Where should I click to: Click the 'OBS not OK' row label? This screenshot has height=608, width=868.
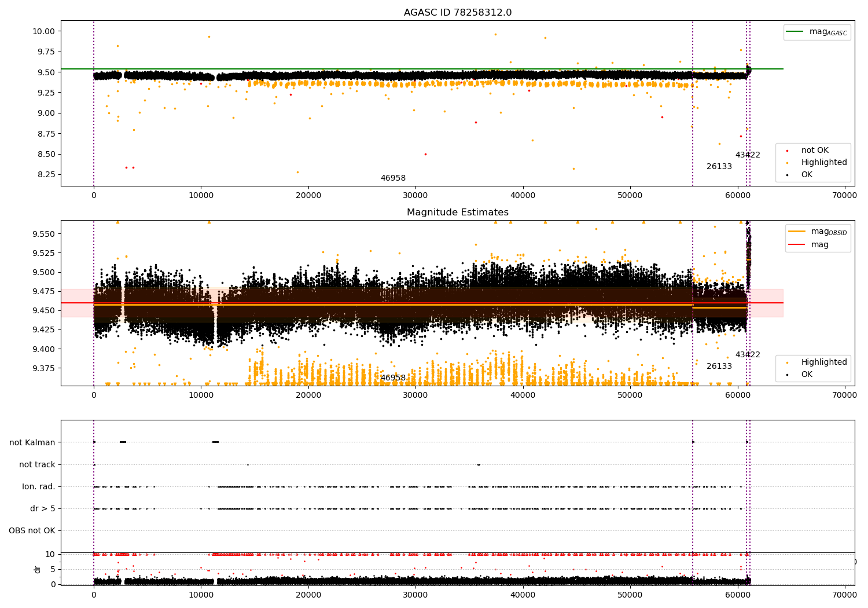point(32,530)
